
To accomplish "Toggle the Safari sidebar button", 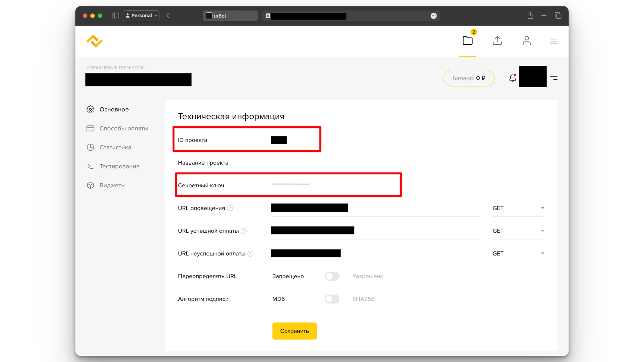I will pos(115,16).
